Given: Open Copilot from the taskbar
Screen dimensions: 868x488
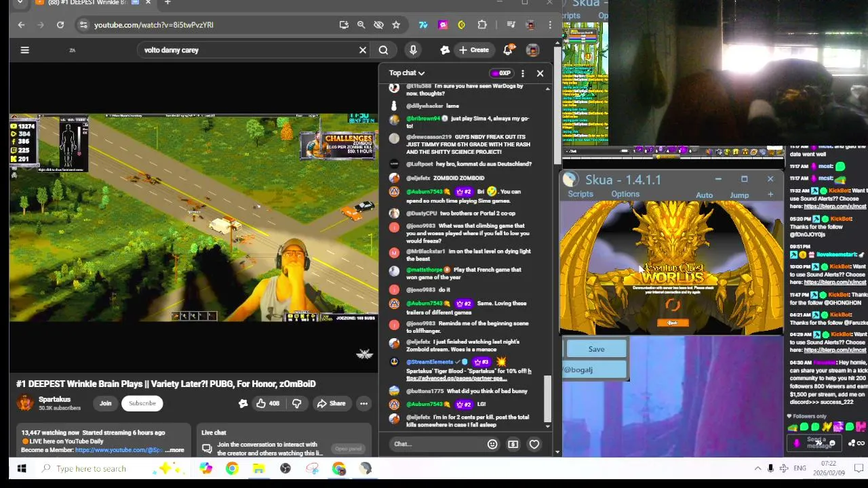Looking at the screenshot, I should click(x=205, y=468).
